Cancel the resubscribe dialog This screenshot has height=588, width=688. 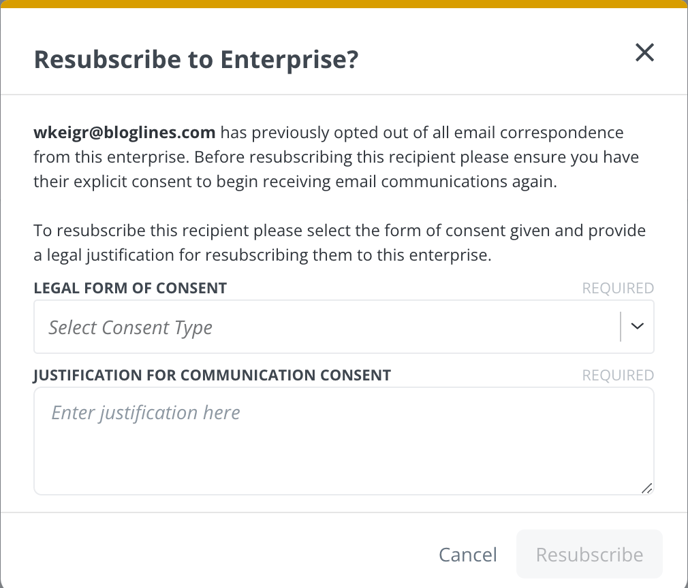click(x=468, y=554)
